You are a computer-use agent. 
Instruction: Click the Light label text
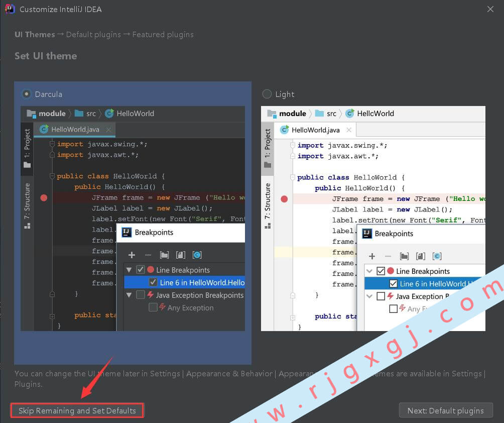(285, 94)
